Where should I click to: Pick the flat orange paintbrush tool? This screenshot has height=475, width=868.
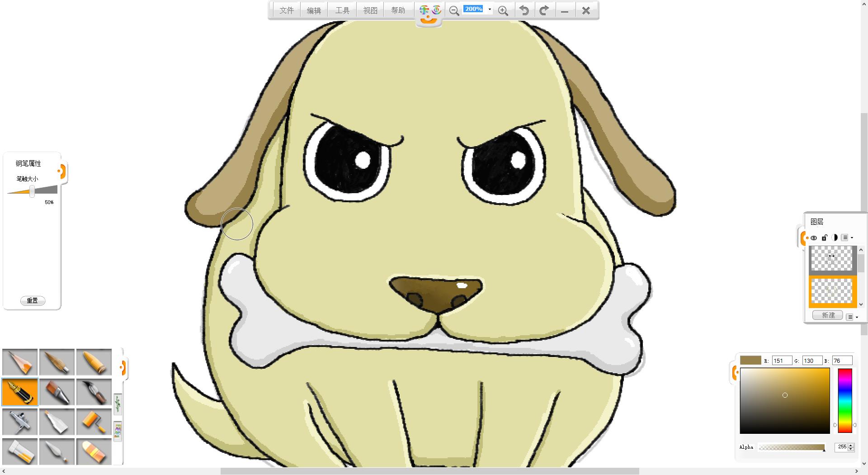click(x=57, y=392)
